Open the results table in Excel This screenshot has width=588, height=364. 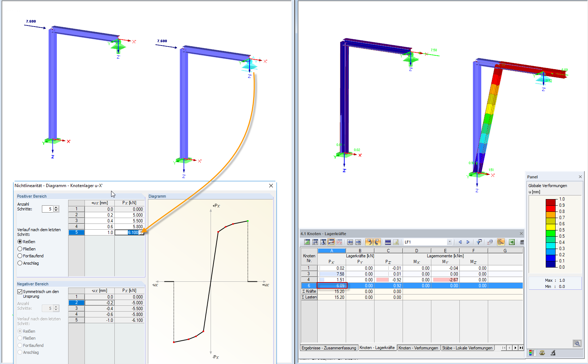click(511, 242)
